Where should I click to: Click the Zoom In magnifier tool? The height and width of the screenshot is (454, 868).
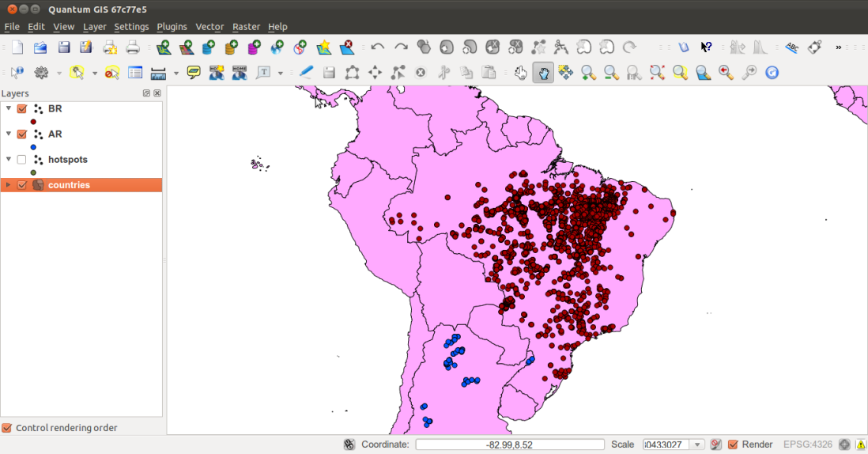588,73
